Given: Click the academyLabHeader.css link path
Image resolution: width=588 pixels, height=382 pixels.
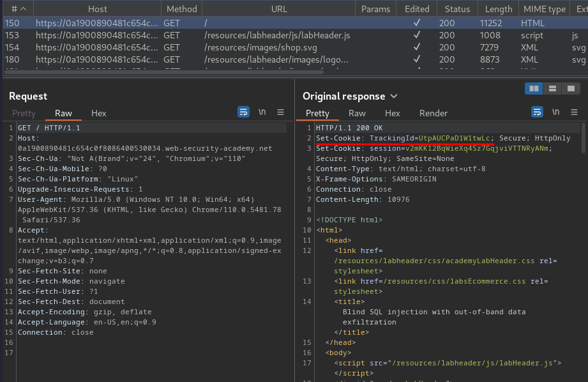Looking at the screenshot, I should [434, 261].
